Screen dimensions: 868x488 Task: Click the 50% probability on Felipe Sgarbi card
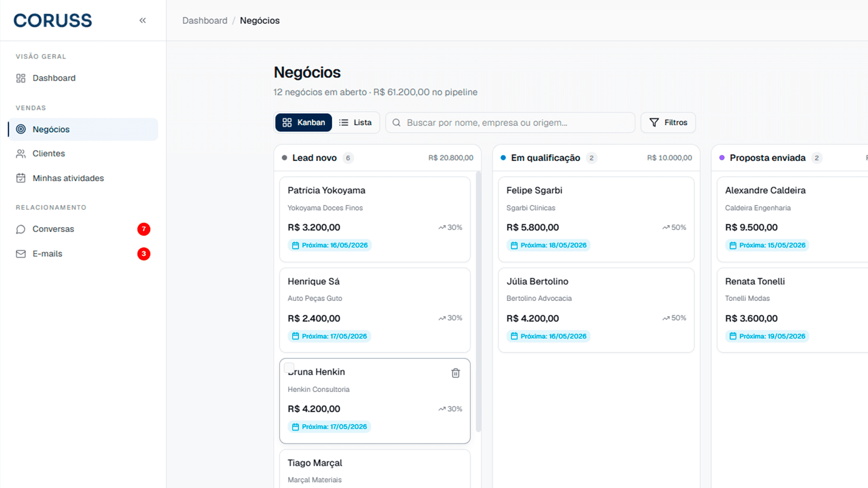(674, 228)
